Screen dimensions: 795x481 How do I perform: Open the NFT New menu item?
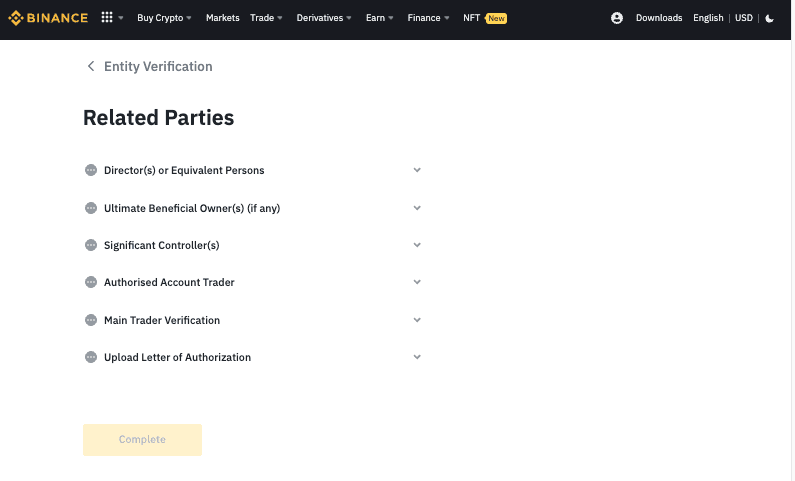485,18
